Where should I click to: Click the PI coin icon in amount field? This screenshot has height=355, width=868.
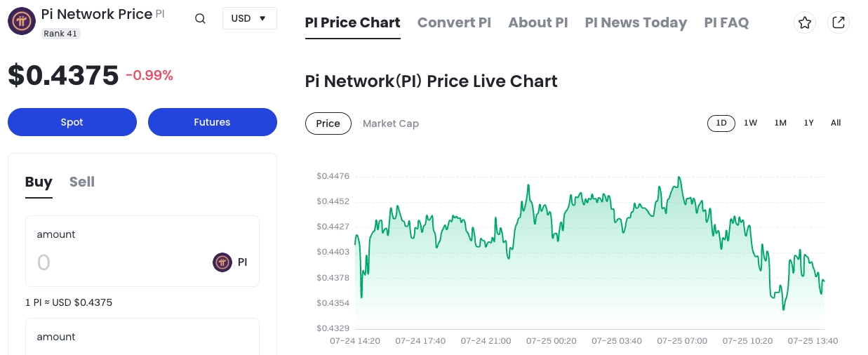[222, 262]
